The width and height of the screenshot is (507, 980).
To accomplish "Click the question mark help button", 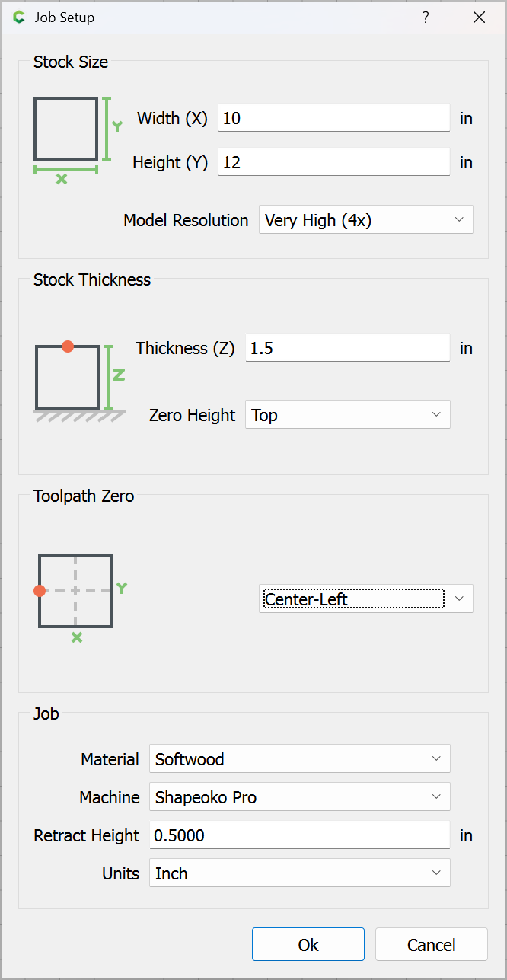I will point(426,18).
